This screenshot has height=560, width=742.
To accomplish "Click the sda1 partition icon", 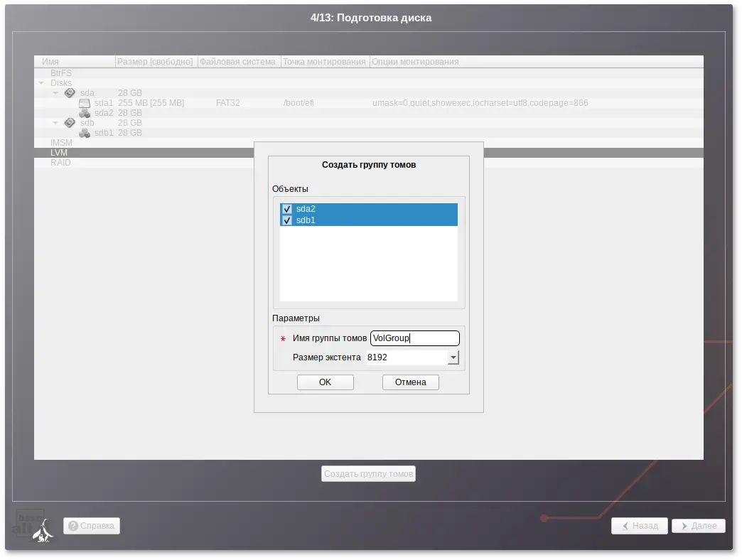I will click(85, 103).
